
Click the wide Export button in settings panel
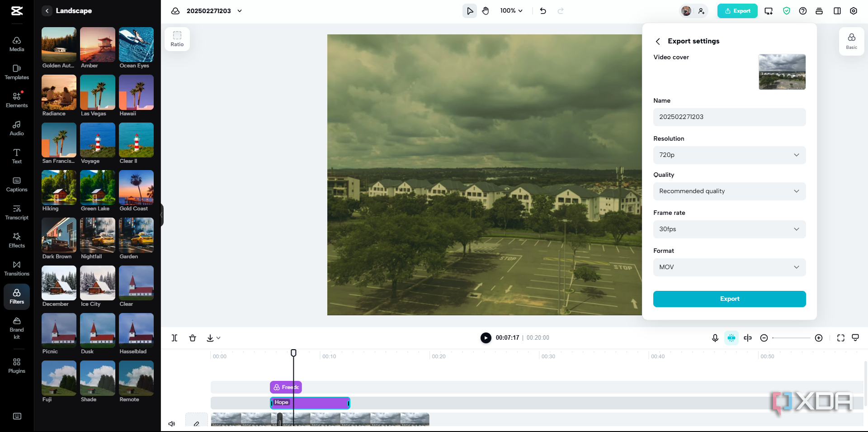coord(730,299)
